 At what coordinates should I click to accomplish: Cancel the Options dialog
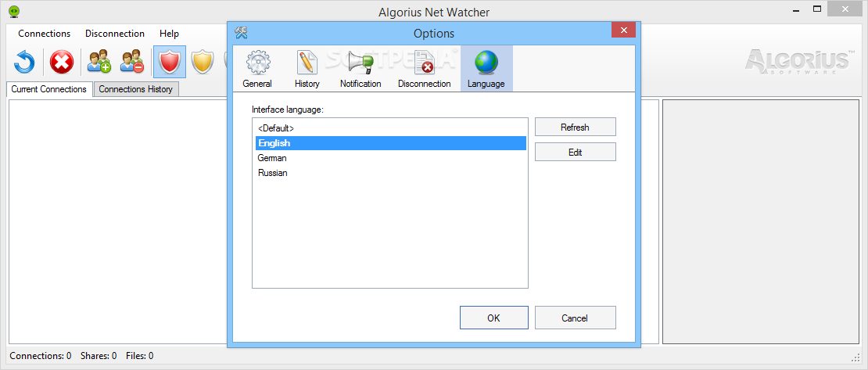[576, 318]
